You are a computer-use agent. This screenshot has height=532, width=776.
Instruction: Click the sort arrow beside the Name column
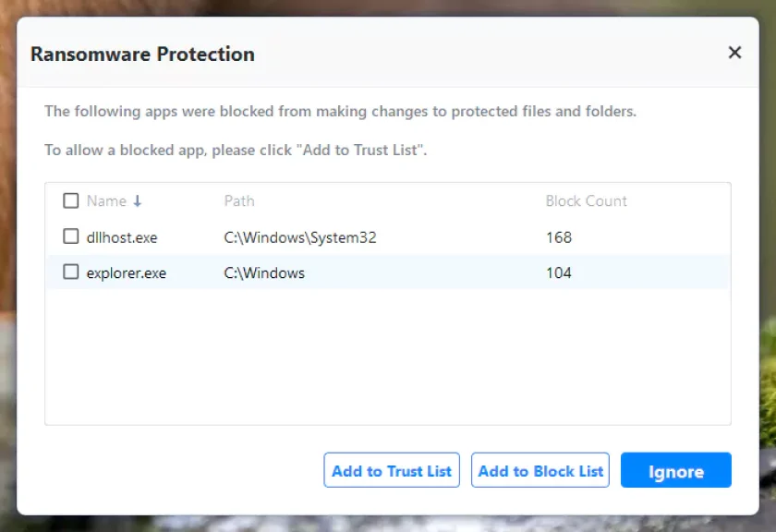point(132,200)
